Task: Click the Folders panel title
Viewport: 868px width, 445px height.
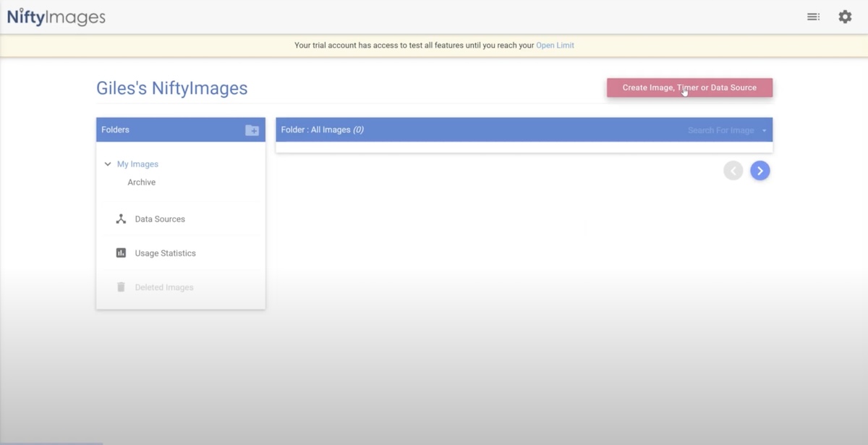Action: 115,130
